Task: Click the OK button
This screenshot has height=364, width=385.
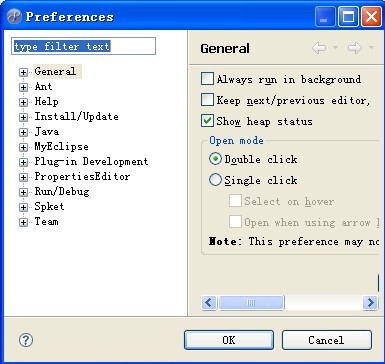Action: tap(229, 340)
